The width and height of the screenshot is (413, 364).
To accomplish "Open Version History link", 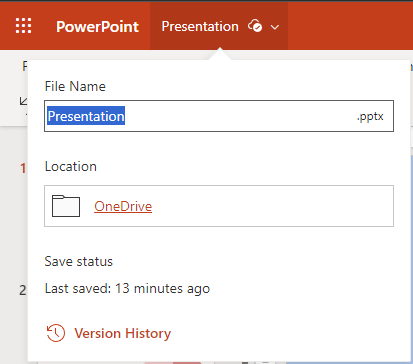I will [x=123, y=333].
